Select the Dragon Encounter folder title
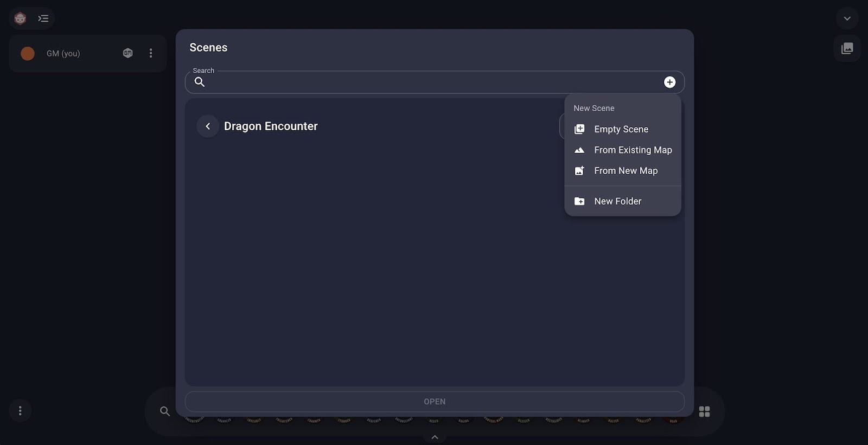Image resolution: width=868 pixels, height=445 pixels. 271,126
